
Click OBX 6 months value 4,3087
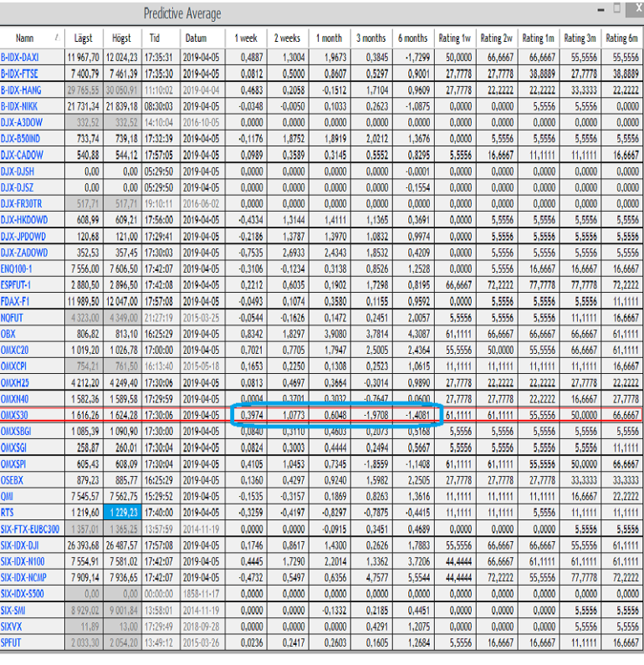coord(419,334)
